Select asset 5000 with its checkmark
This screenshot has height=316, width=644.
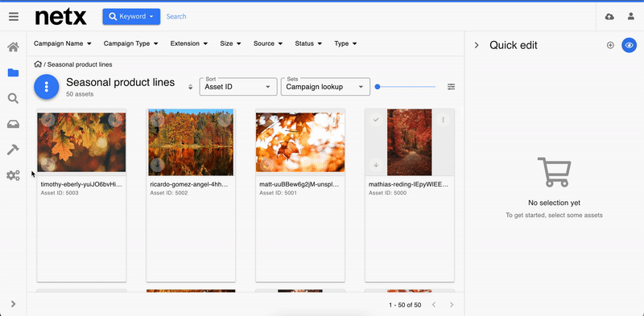pyautogui.click(x=376, y=120)
